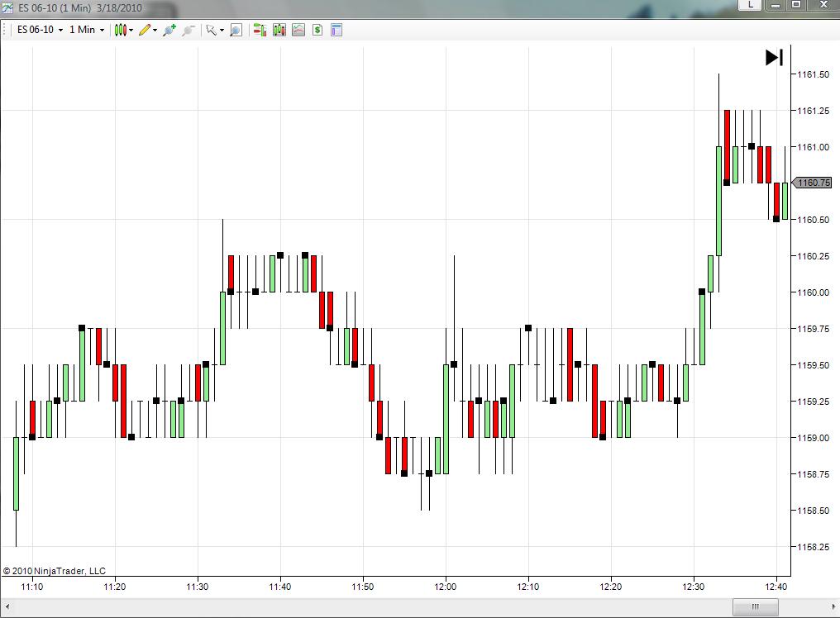Click the current price marker 1160.75
This screenshot has height=618, width=840.
pos(812,183)
